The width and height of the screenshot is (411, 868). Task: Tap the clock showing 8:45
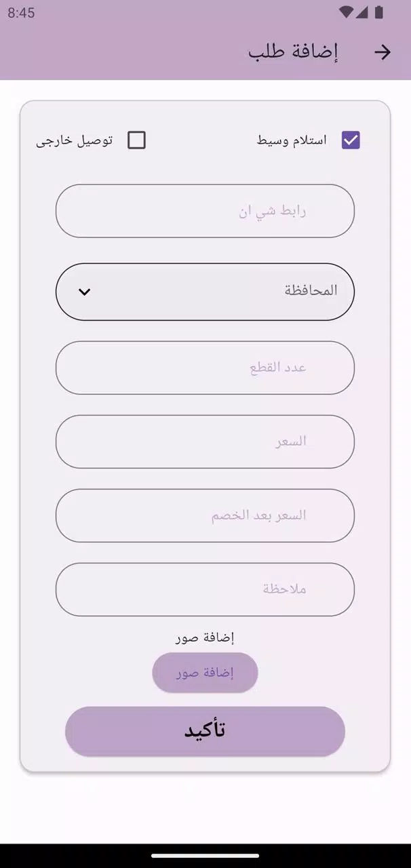coord(21,12)
